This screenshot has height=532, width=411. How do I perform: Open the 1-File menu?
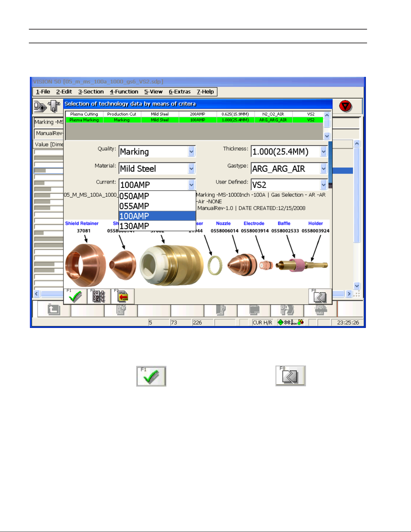[x=43, y=92]
